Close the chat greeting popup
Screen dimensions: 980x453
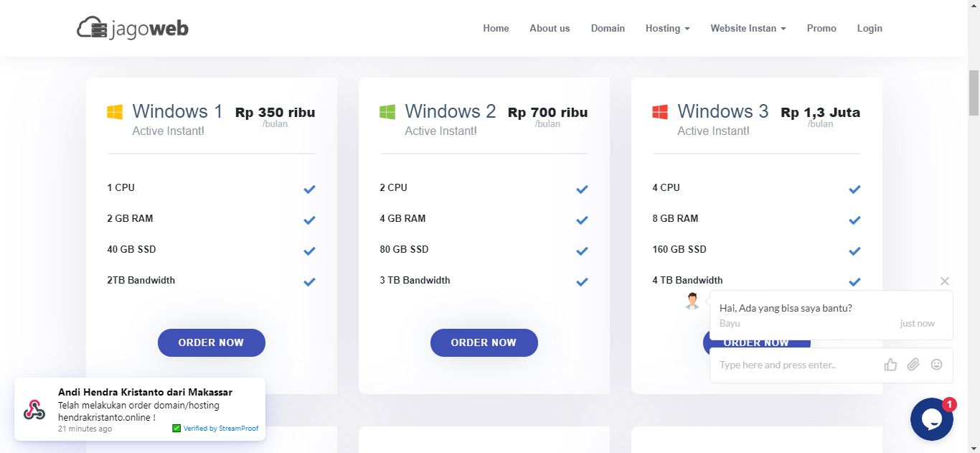tap(945, 281)
